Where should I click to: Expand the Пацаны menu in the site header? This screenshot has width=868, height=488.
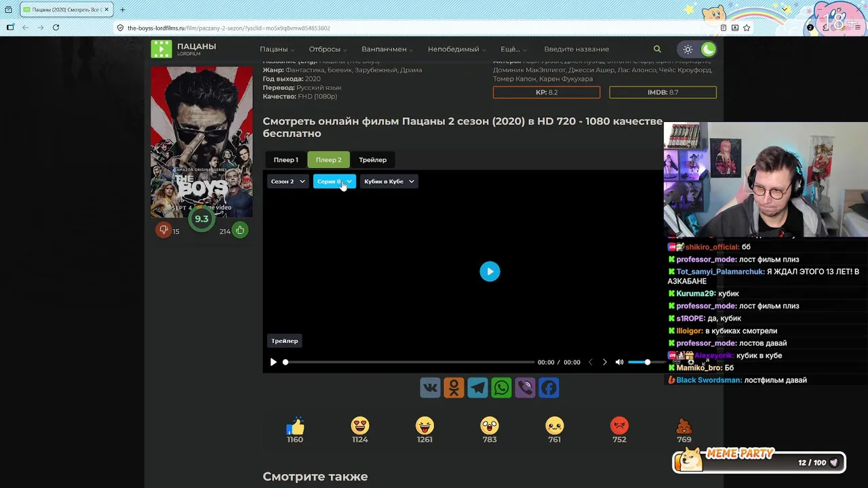[x=277, y=49]
